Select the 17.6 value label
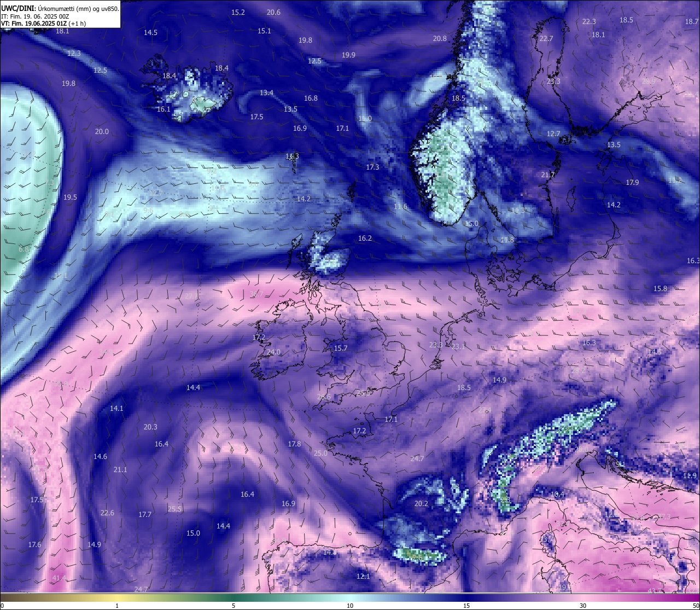 coord(34,544)
